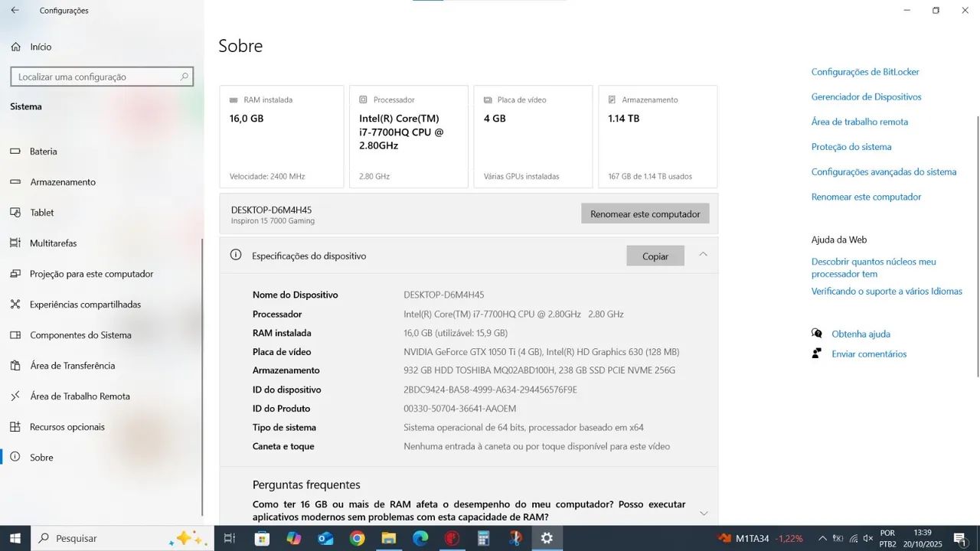Open Verificando o suporte a vários Idiomas

[887, 292]
